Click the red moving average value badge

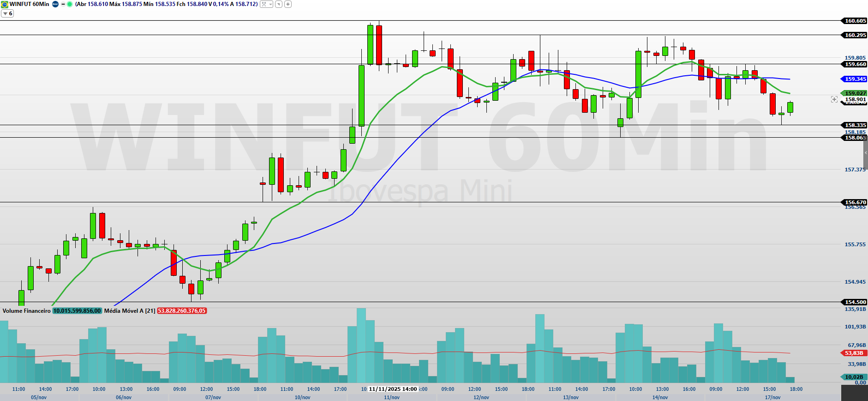click(x=182, y=311)
